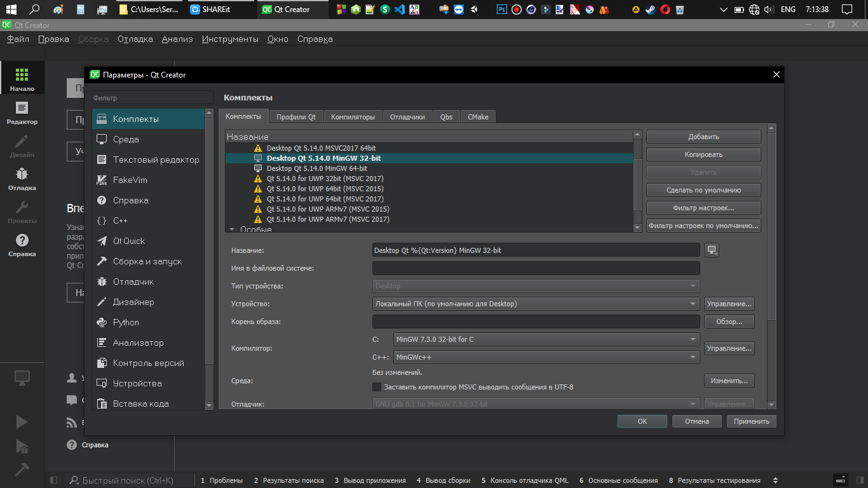The image size is (868, 488).
Task: Click the Отмена button
Action: 697,421
